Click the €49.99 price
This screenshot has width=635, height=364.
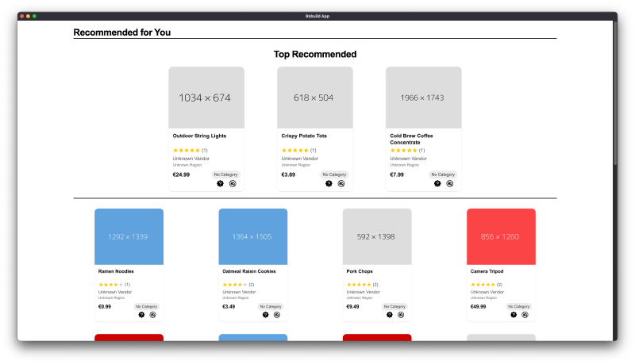point(479,307)
